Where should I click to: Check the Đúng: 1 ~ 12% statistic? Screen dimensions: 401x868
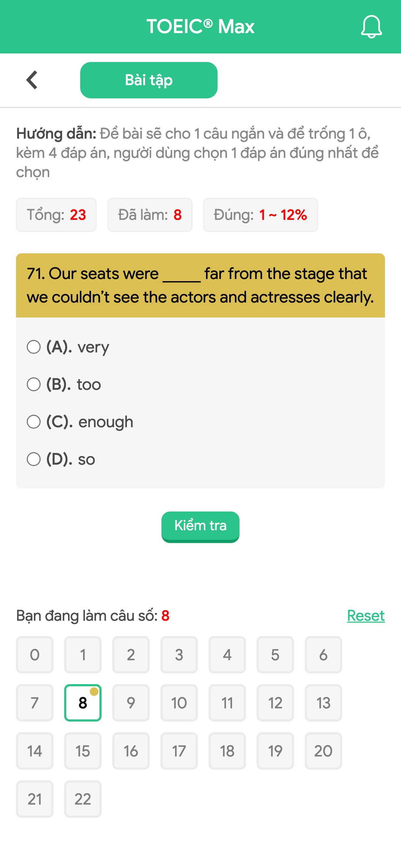click(x=260, y=215)
